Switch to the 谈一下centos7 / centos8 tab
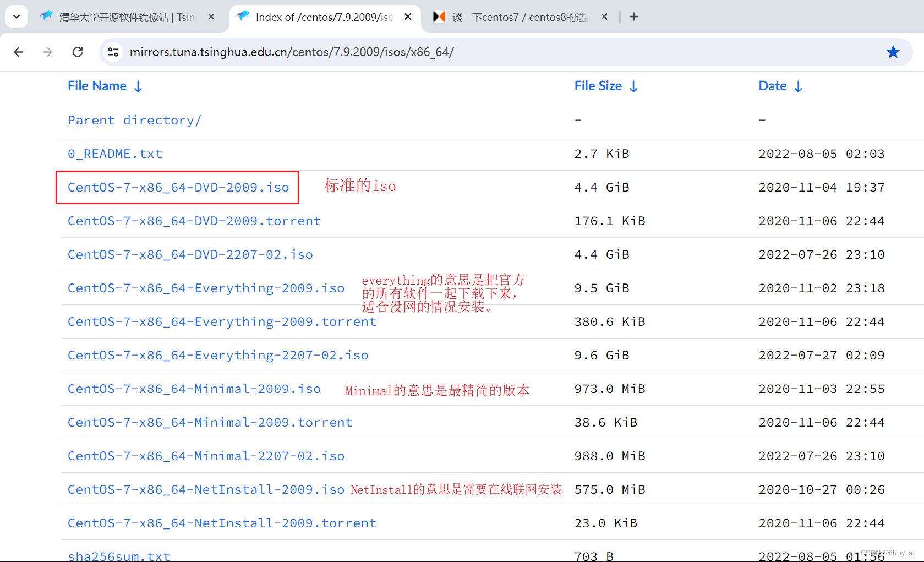924x562 pixels. (x=521, y=17)
